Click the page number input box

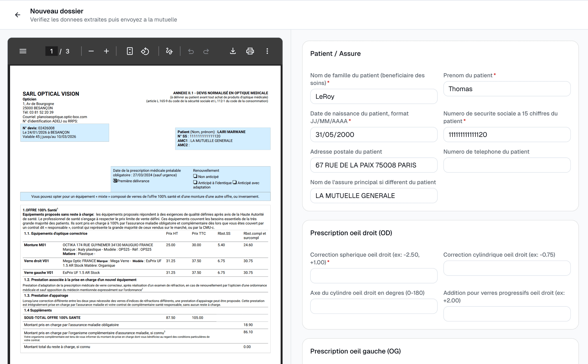tap(51, 51)
